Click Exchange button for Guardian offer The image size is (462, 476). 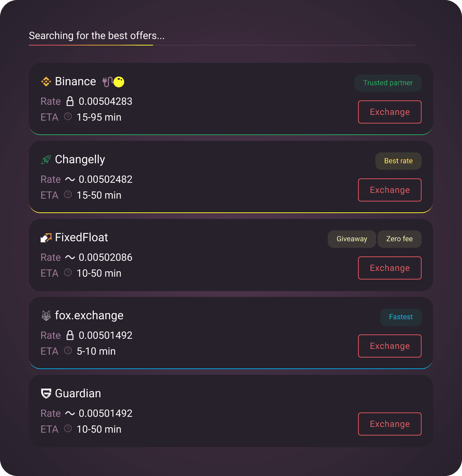[x=390, y=424]
